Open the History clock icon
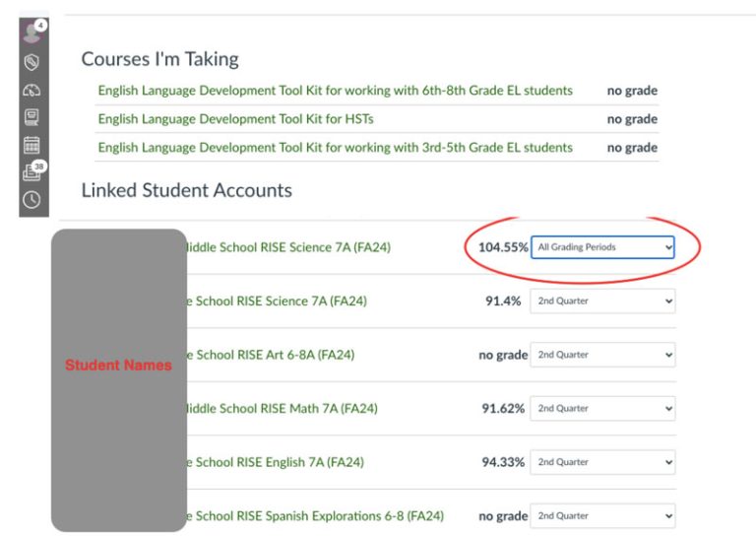 [x=31, y=200]
